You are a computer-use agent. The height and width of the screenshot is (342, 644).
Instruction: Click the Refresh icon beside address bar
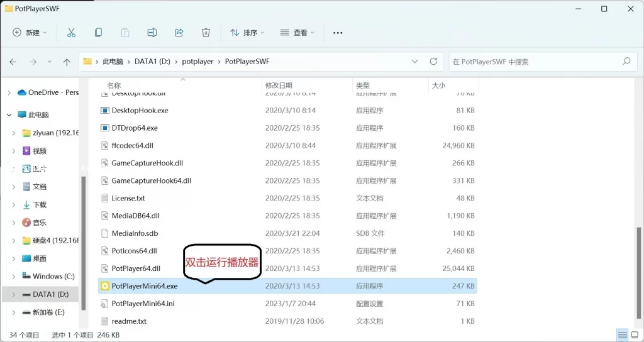[x=433, y=62]
